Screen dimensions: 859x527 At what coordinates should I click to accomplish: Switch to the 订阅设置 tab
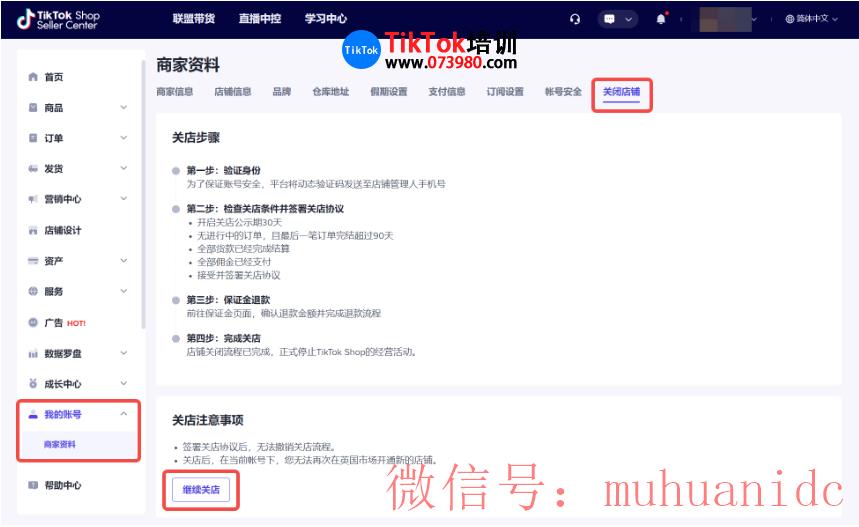tap(505, 91)
